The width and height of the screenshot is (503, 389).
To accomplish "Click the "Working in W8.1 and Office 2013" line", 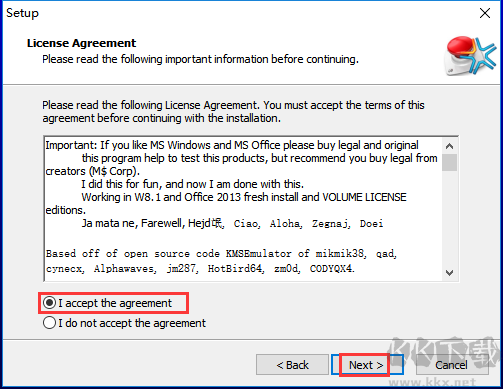I will pyautogui.click(x=244, y=197).
